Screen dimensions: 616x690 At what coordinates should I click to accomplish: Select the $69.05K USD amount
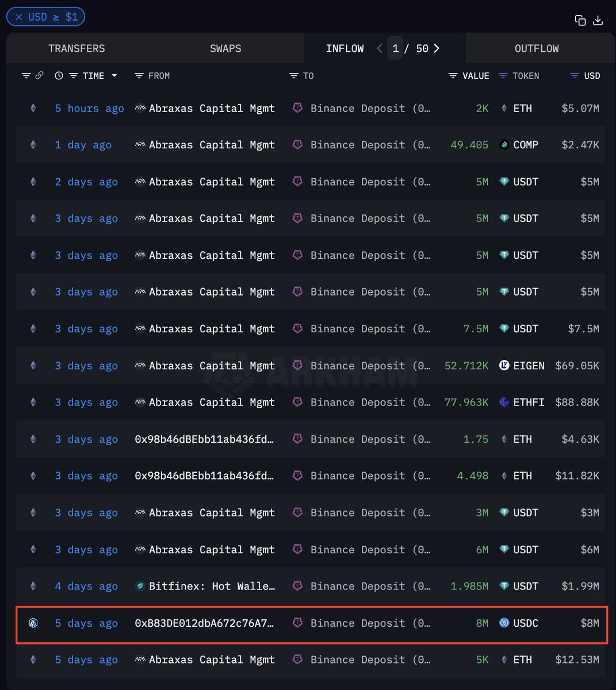click(x=577, y=366)
